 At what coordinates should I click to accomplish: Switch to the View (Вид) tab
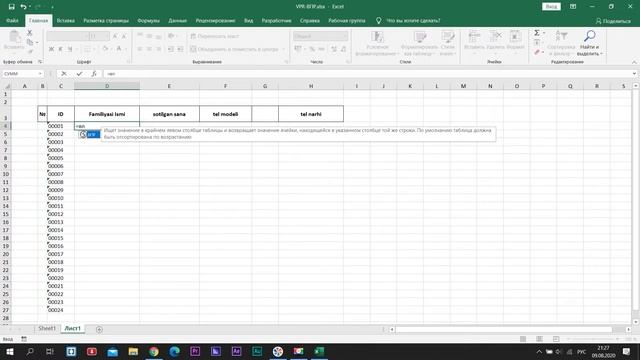[x=249, y=20]
